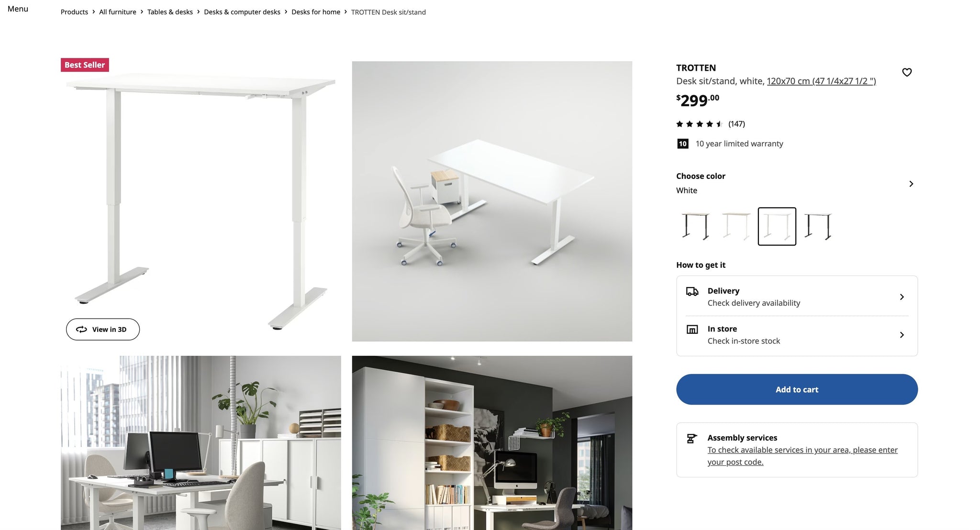The height and width of the screenshot is (530, 980).
Task: Click the Best Seller badge
Action: [85, 65]
